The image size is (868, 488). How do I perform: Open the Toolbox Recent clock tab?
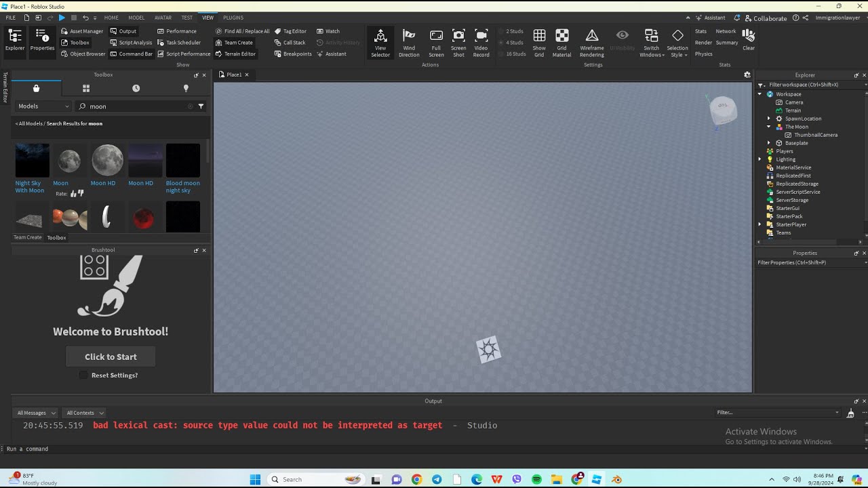(x=136, y=88)
